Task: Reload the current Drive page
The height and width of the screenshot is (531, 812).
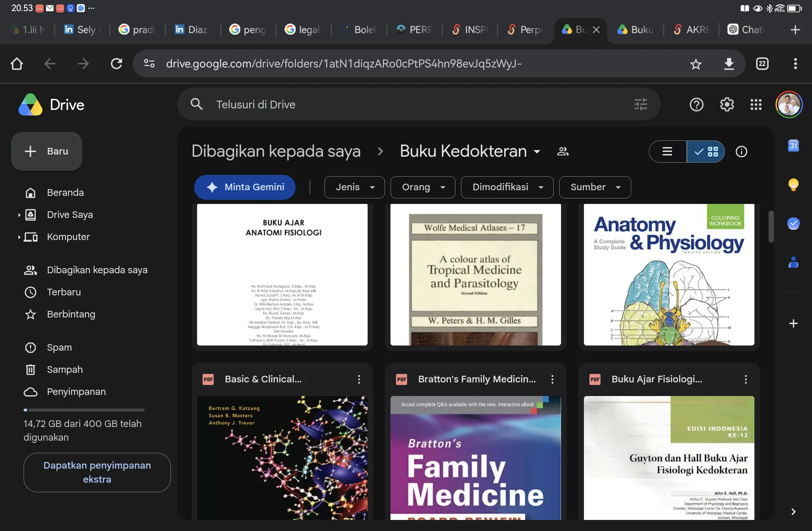Action: [x=116, y=64]
